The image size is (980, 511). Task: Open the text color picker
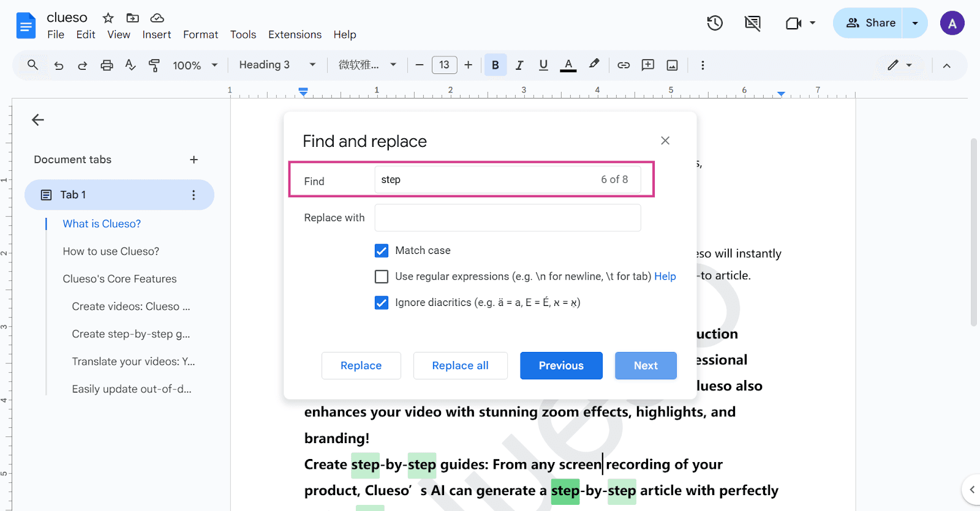[x=568, y=65]
